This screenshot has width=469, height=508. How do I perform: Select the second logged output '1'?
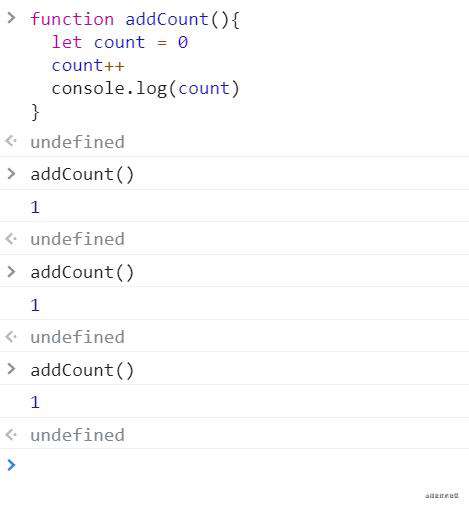click(35, 305)
